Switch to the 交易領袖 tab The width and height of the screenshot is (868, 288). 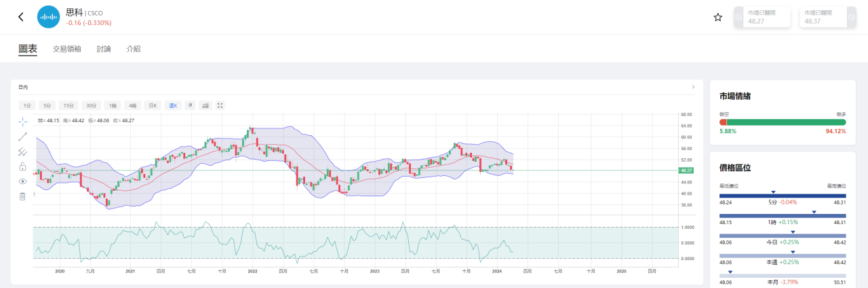pos(66,49)
